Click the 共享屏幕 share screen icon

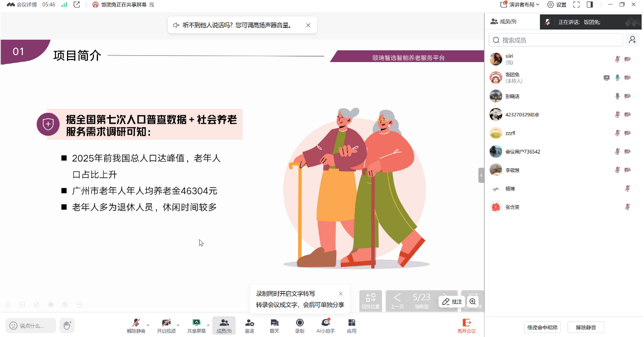coord(196,323)
